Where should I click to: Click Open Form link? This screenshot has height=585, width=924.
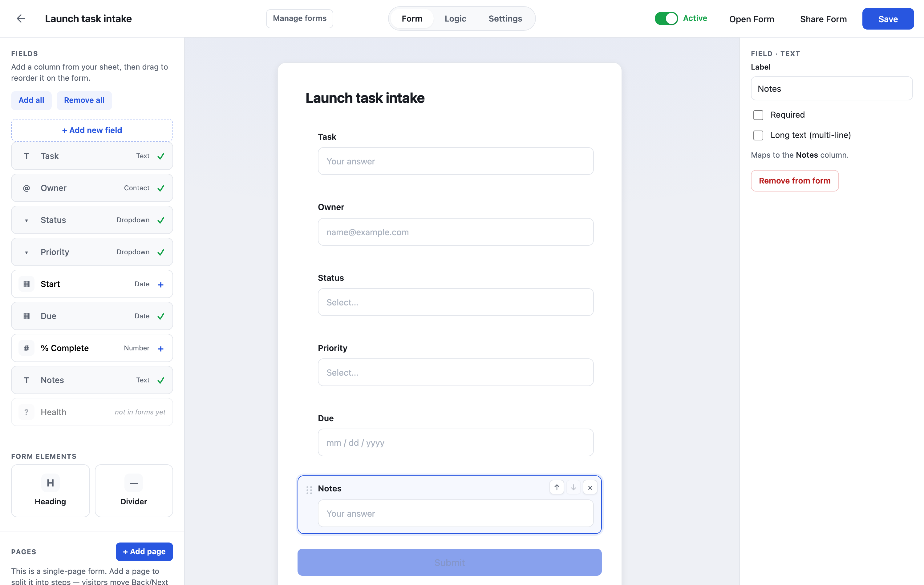(751, 19)
